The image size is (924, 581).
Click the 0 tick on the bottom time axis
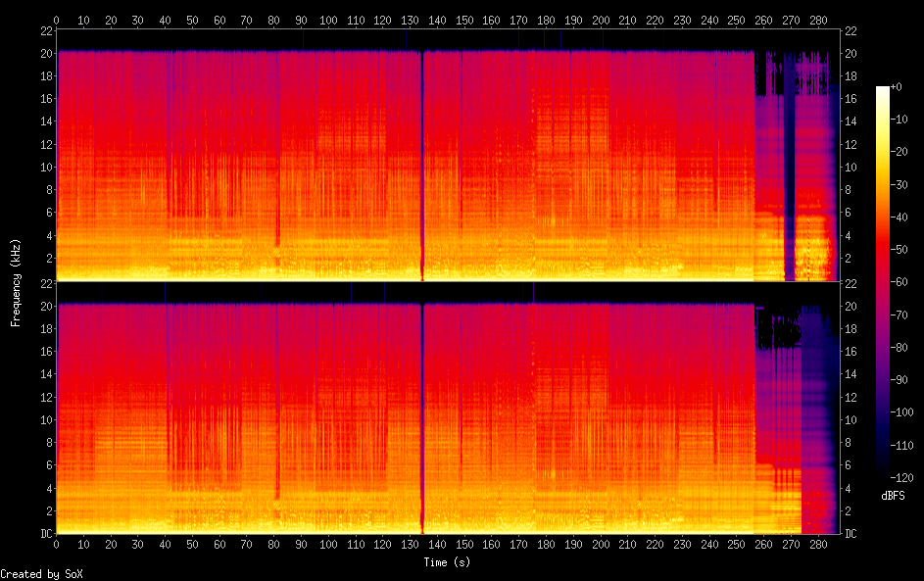[56, 546]
